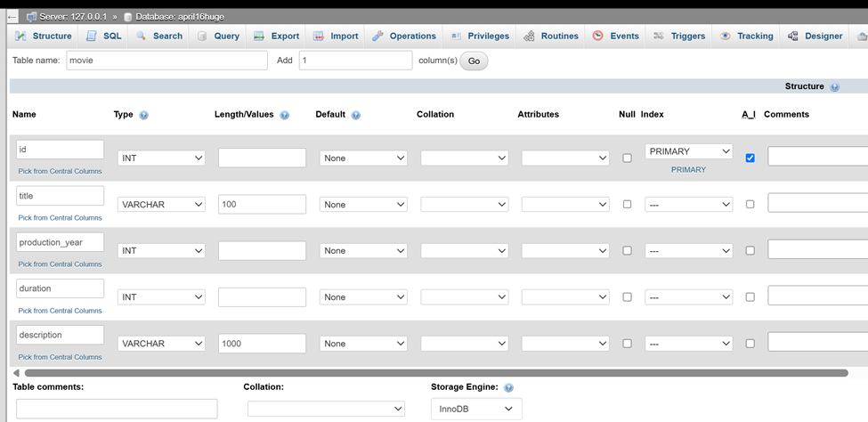This screenshot has width=868, height=422.
Task: Click the Type column help icon
Action: 144,115
